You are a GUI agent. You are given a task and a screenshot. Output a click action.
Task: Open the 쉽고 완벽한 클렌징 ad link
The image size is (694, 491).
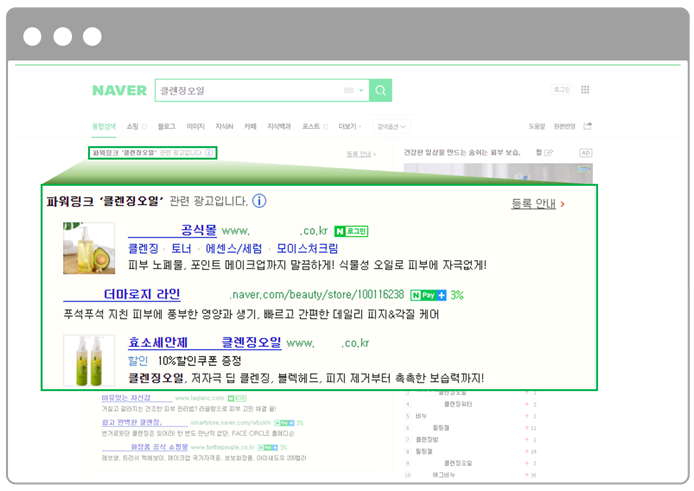click(x=132, y=422)
